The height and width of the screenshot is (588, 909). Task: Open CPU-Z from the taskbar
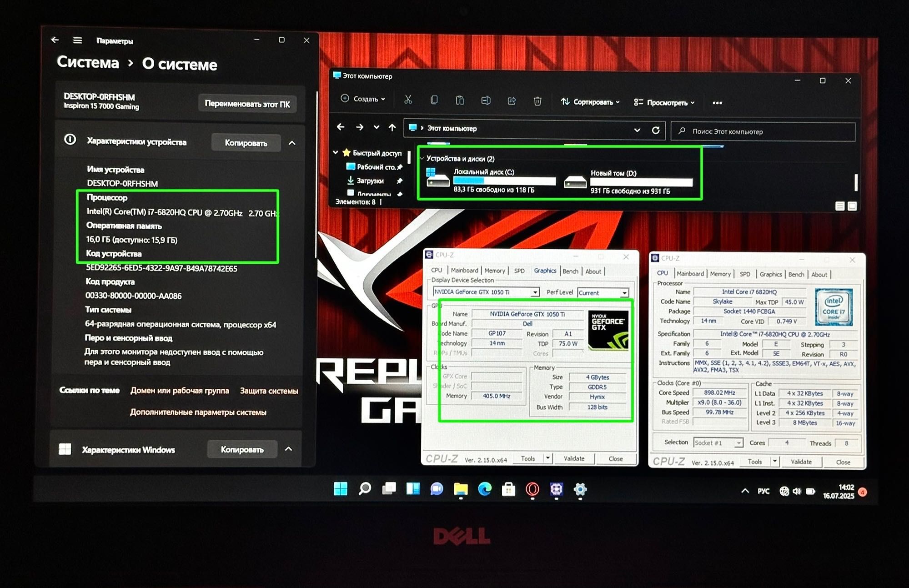click(x=556, y=489)
